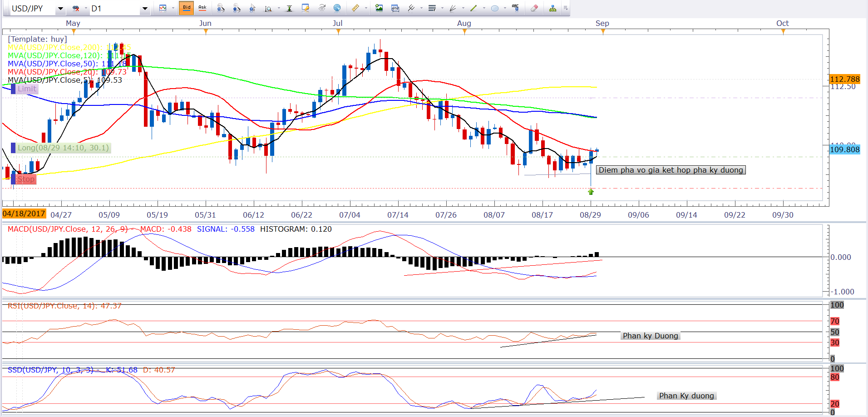
Task: Select the eraser tool
Action: coord(534,8)
